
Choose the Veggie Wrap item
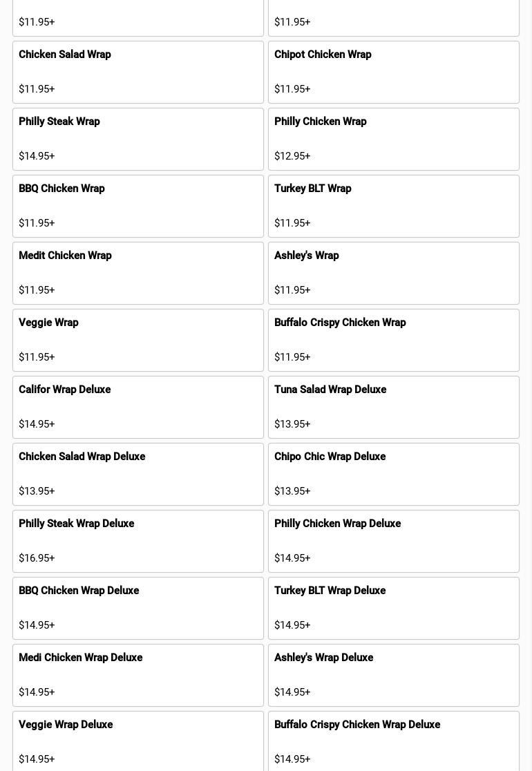point(138,340)
